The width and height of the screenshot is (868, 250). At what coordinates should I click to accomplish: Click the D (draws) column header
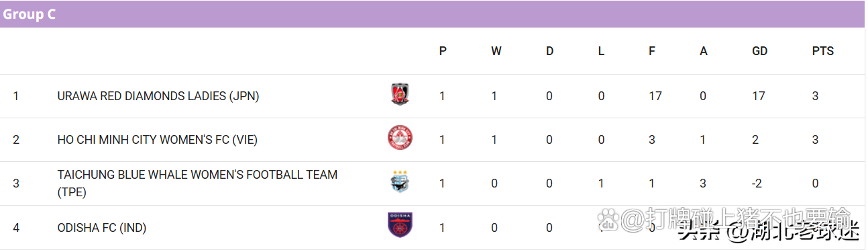549,51
